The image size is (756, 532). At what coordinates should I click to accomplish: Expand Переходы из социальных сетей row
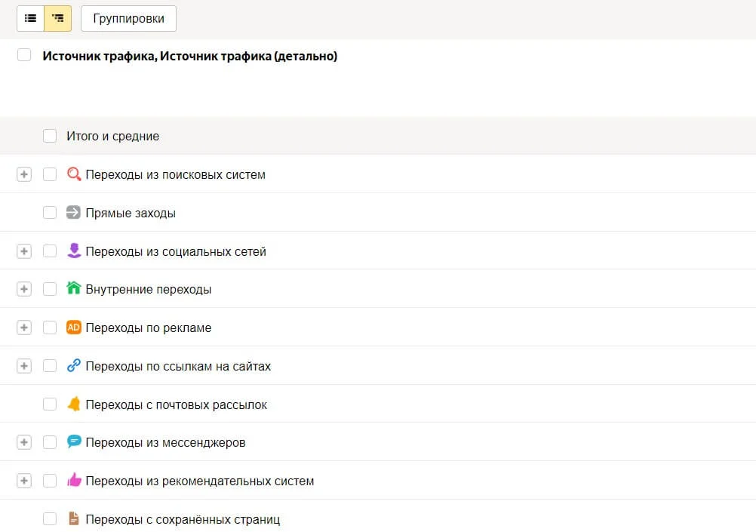(24, 251)
